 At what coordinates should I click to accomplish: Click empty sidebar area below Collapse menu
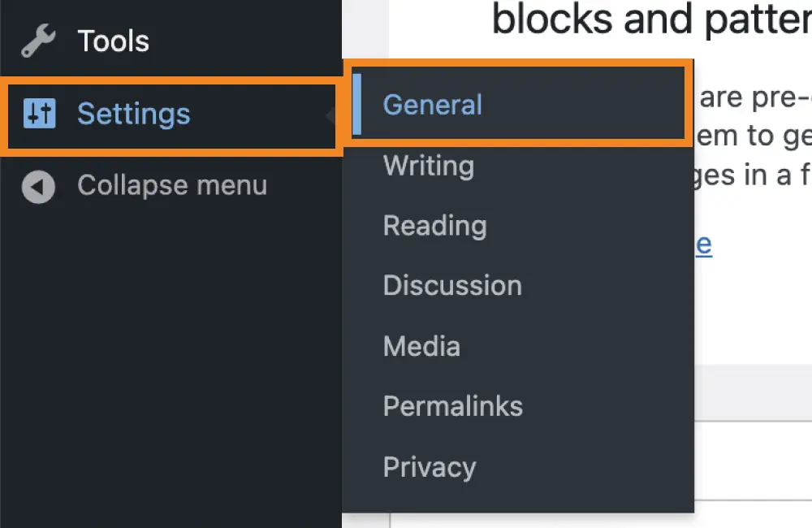point(171,366)
